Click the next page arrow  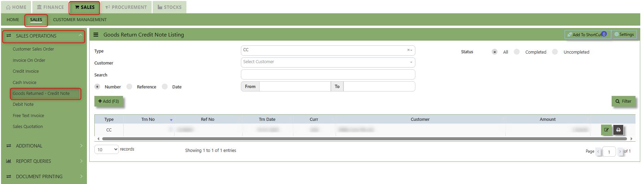pos(620,151)
